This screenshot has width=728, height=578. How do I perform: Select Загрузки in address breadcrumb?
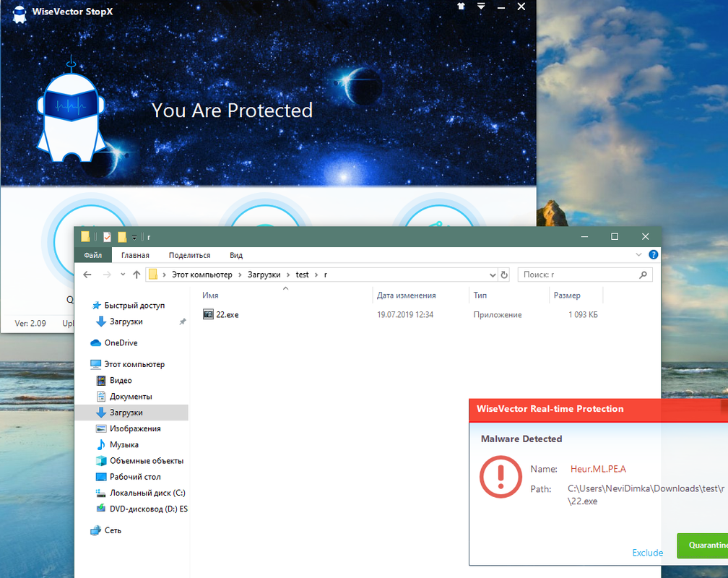264,275
